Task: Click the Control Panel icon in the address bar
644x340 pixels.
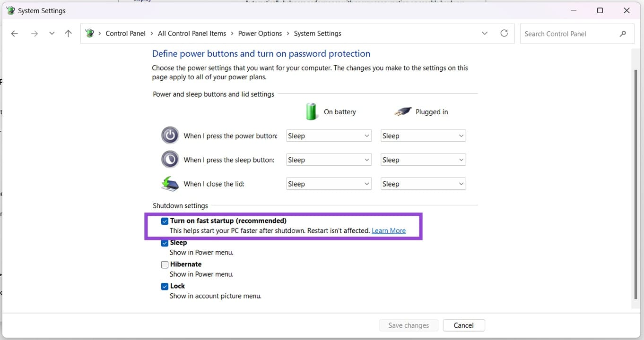Action: click(89, 33)
